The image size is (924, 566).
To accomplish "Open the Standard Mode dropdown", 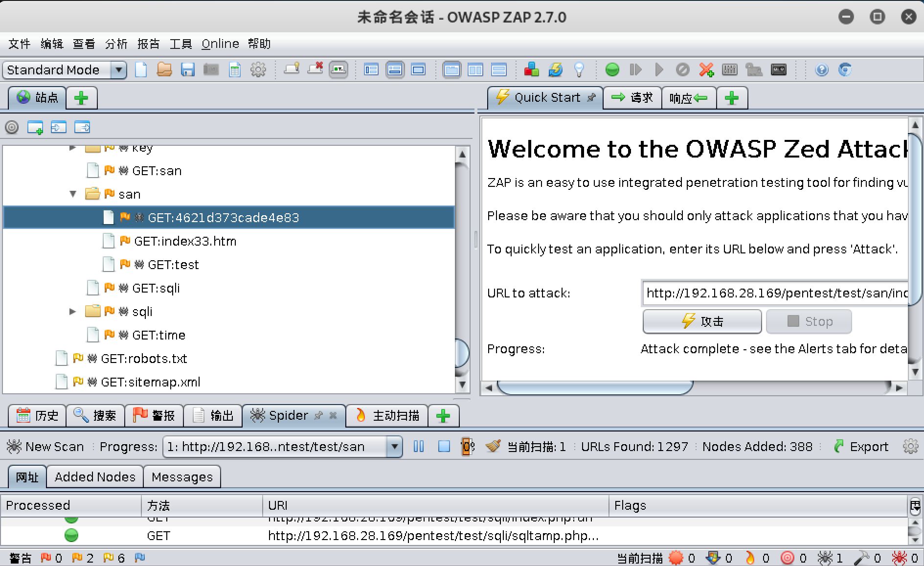I will (65, 70).
